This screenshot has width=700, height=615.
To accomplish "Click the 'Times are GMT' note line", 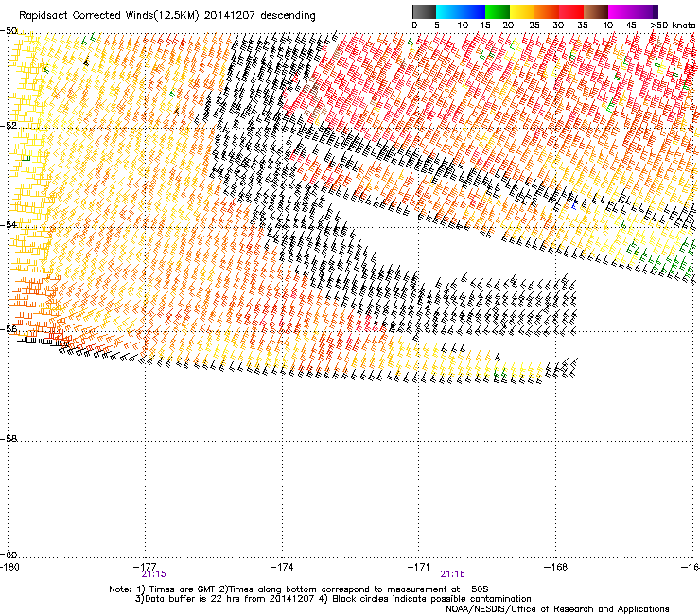I will coord(299,589).
